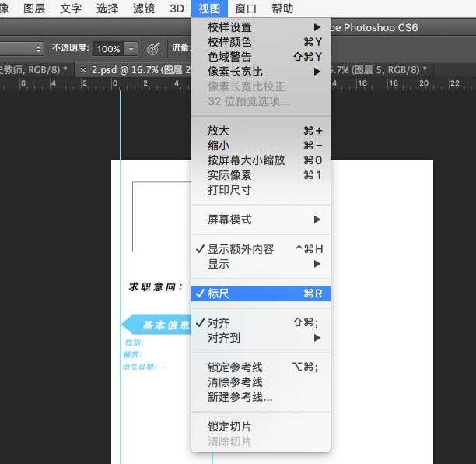Click New Guide (新建参考线...) menu item

[x=261, y=397]
